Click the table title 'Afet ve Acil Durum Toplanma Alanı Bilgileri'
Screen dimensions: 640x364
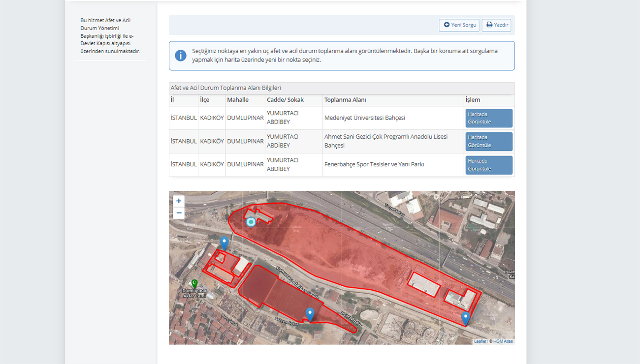pyautogui.click(x=226, y=88)
